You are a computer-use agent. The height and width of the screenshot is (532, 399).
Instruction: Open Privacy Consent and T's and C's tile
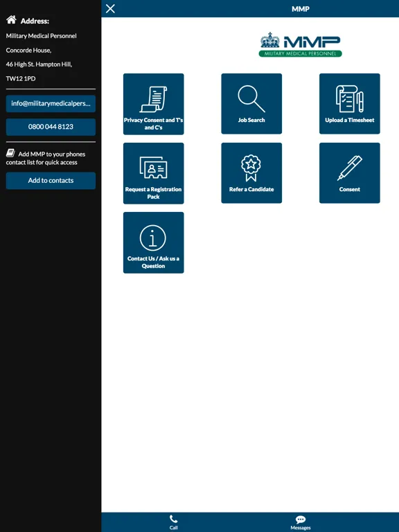click(x=153, y=104)
